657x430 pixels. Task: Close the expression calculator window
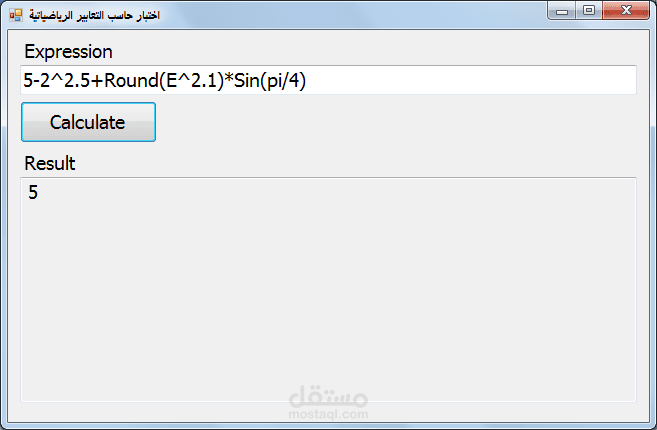coord(626,11)
